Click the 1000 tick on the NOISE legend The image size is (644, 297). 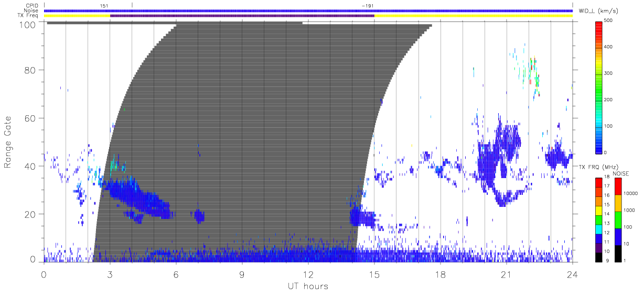(629, 210)
